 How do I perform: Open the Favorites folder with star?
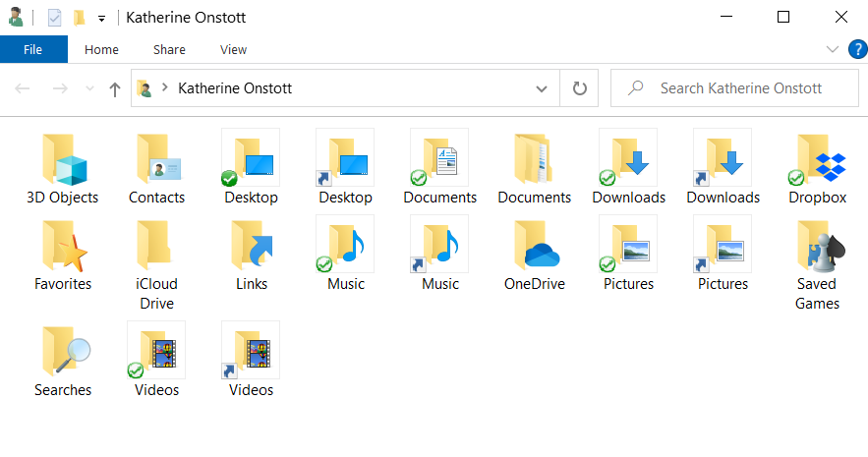(63, 256)
